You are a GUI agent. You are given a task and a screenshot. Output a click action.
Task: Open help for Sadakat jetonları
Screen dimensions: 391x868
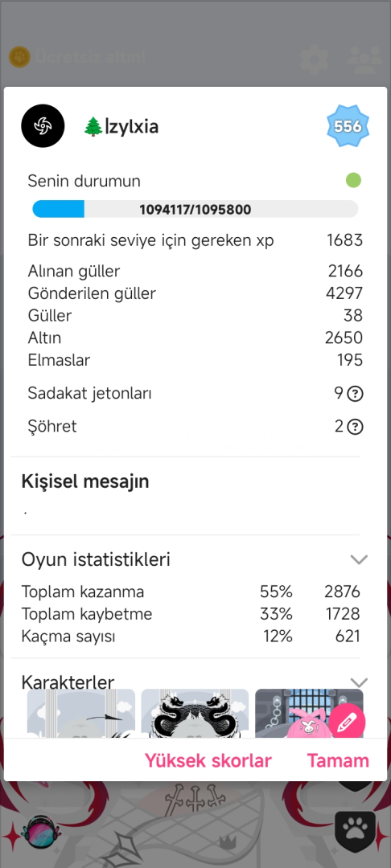[x=355, y=394]
